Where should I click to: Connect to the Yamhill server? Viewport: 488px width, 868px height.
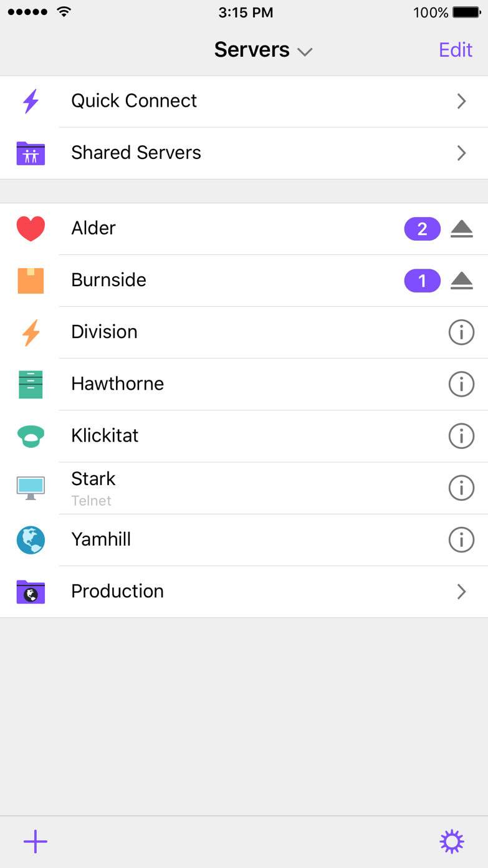click(101, 539)
